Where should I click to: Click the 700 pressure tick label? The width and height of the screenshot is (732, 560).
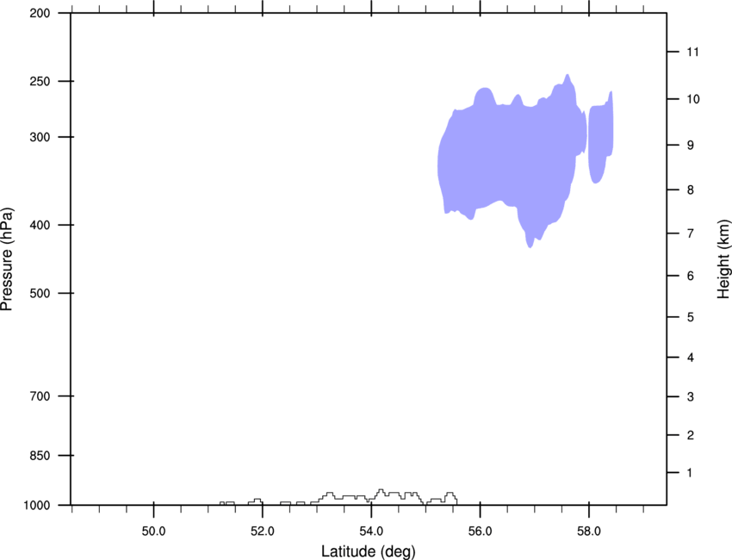click(40, 396)
